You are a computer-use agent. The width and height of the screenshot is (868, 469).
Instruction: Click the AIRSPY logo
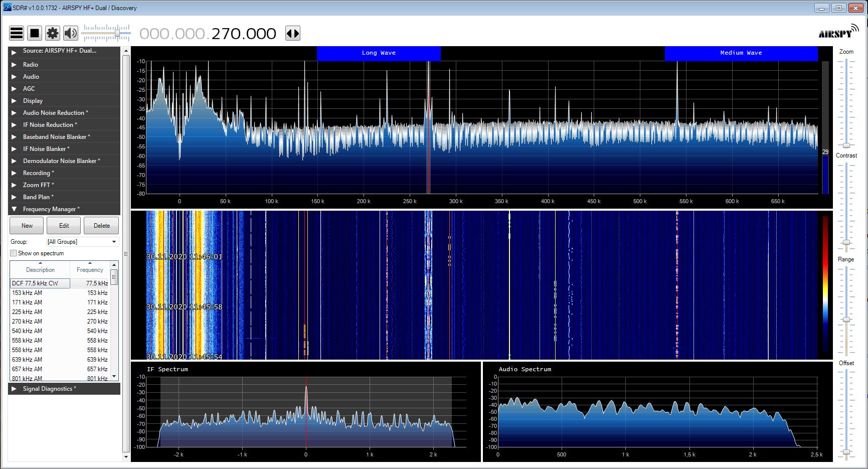[838, 32]
